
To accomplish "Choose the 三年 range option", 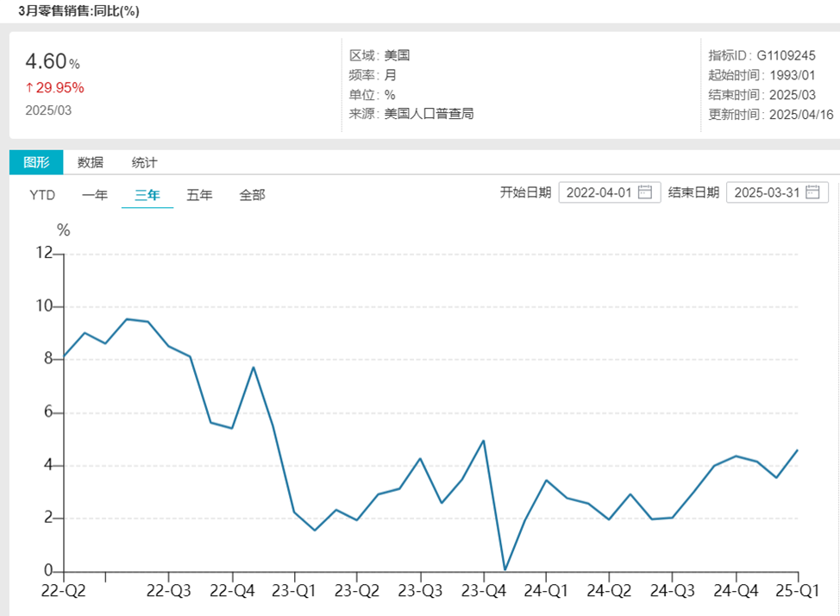I will coord(147,195).
